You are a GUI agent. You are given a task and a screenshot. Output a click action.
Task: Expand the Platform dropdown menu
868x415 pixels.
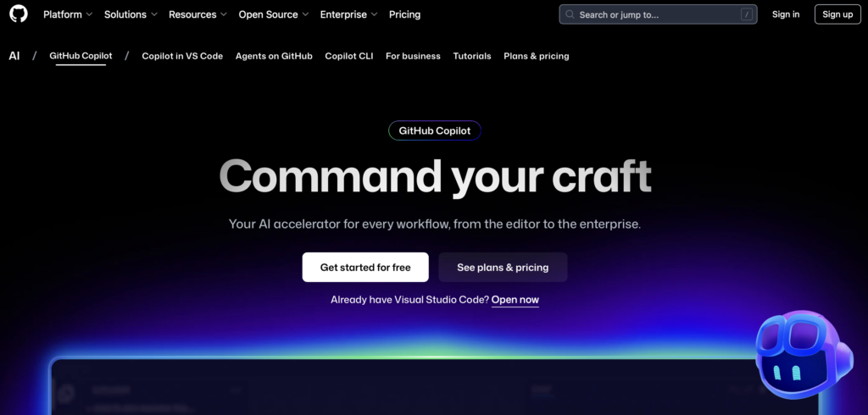pos(68,14)
